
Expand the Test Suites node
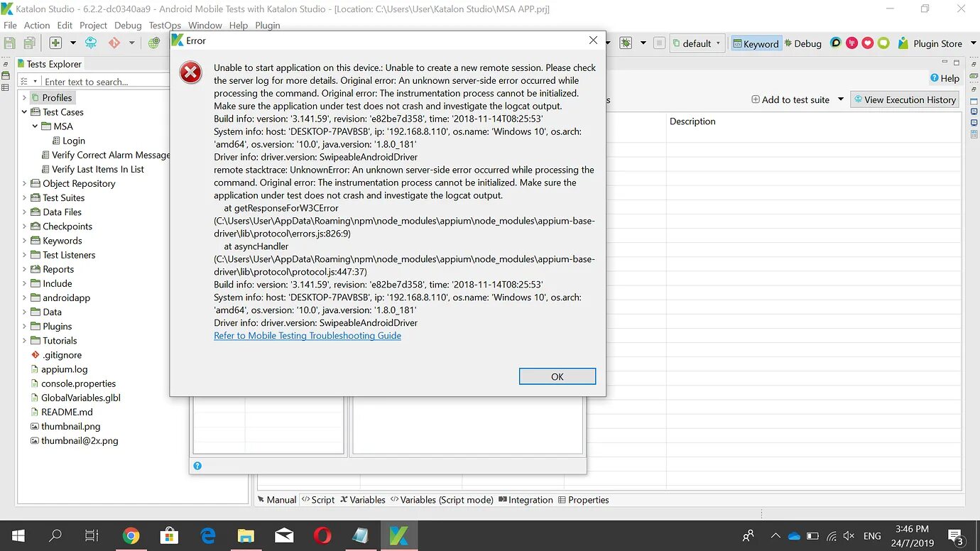[x=24, y=197]
